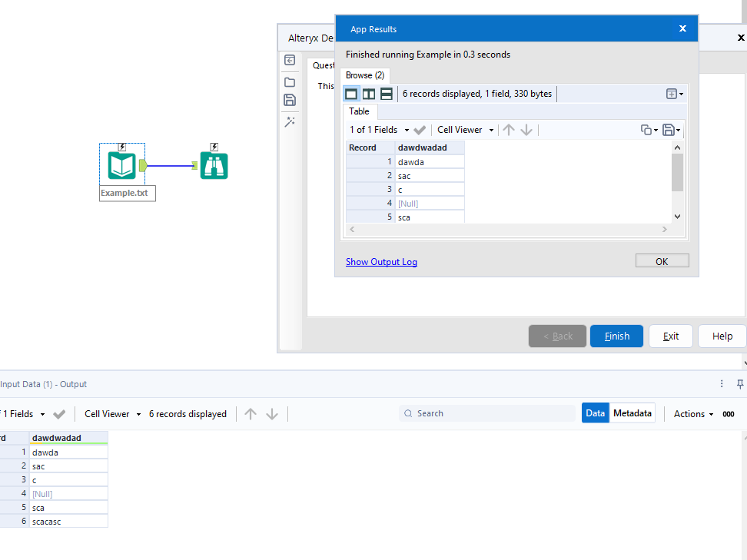The image size is (747, 560).
Task: Click the Example.txt annotation label
Action: [x=128, y=194]
